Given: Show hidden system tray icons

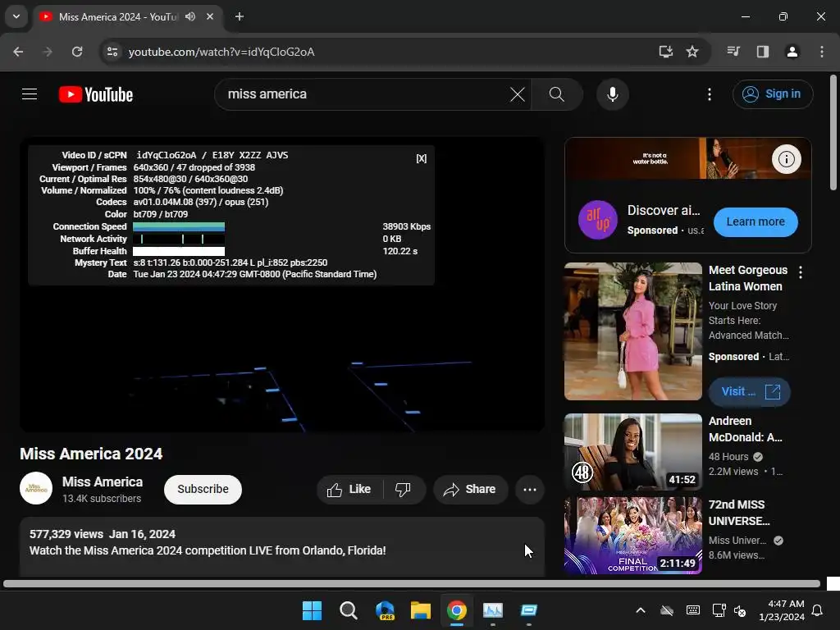Looking at the screenshot, I should pos(640,610).
